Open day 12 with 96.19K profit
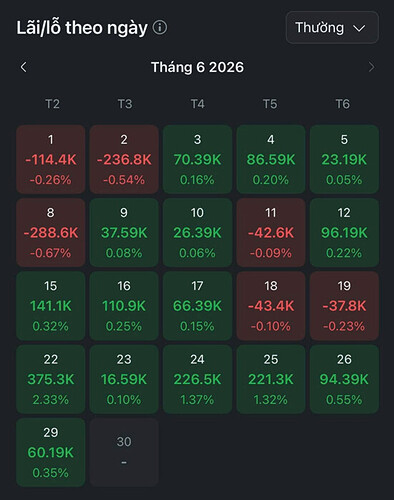This screenshot has width=394, height=500. pos(344,233)
